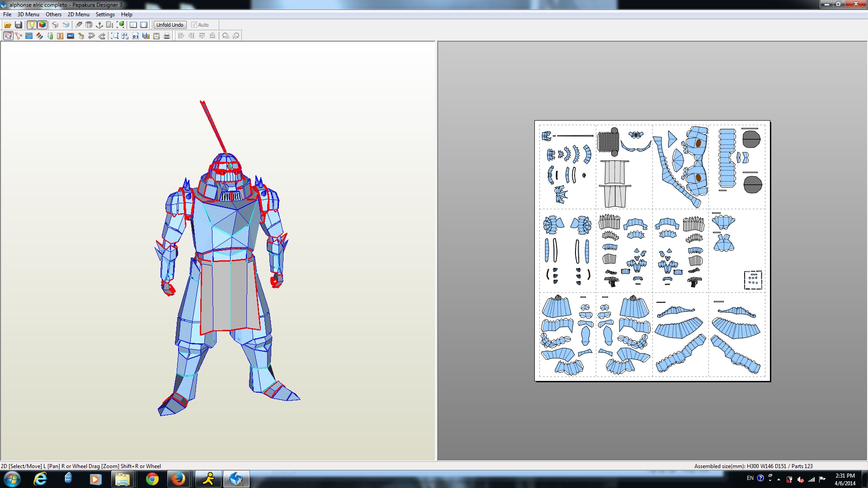Click the anchor icon in the toolbar
The image size is (868, 488).
click(99, 25)
